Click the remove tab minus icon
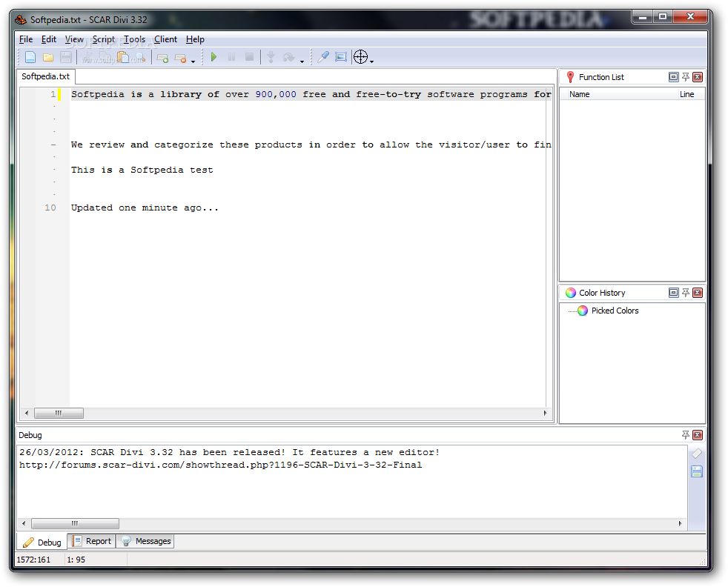 point(180,58)
